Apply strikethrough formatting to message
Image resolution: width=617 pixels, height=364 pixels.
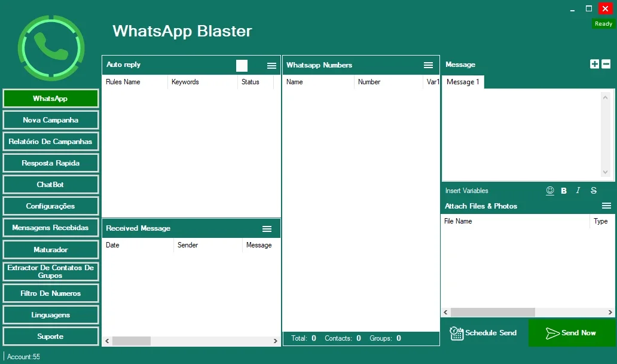594,191
